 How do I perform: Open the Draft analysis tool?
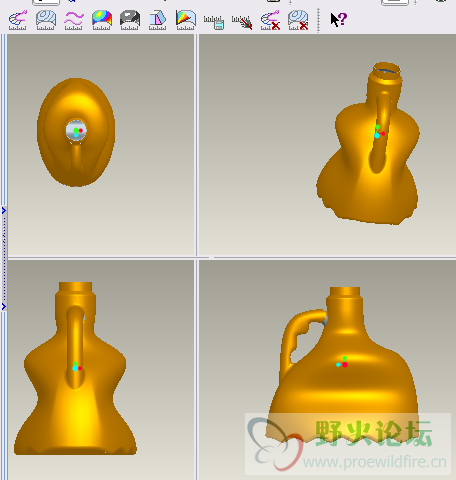point(157,20)
